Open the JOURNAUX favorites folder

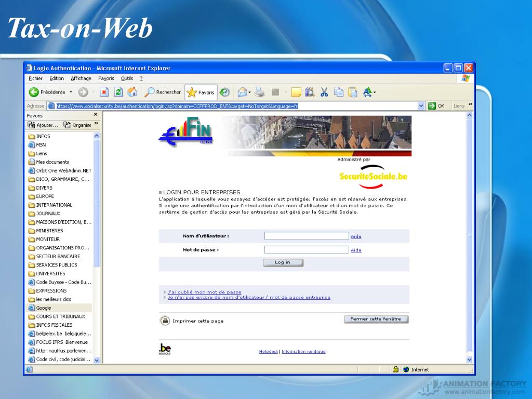pyautogui.click(x=45, y=214)
